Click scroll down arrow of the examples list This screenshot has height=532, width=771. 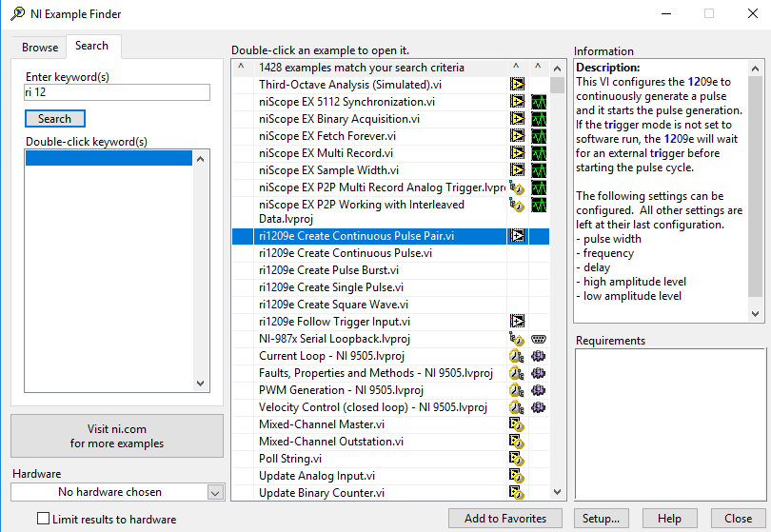point(557,492)
